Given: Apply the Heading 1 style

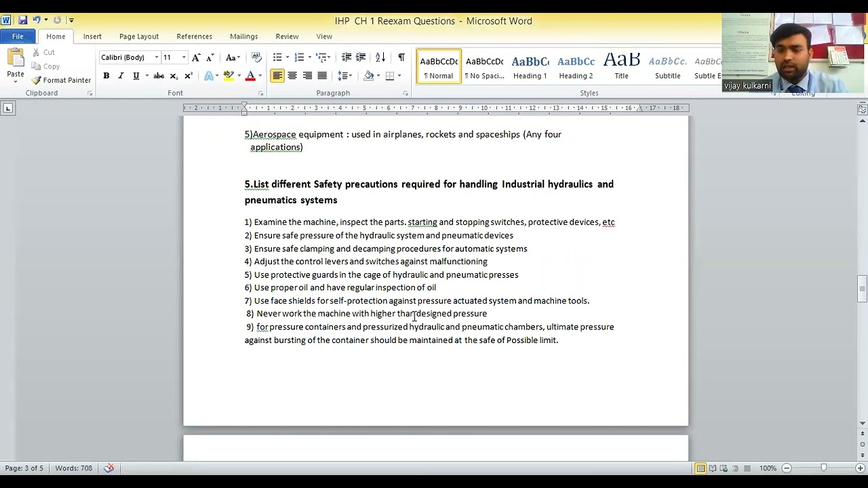Looking at the screenshot, I should [530, 66].
